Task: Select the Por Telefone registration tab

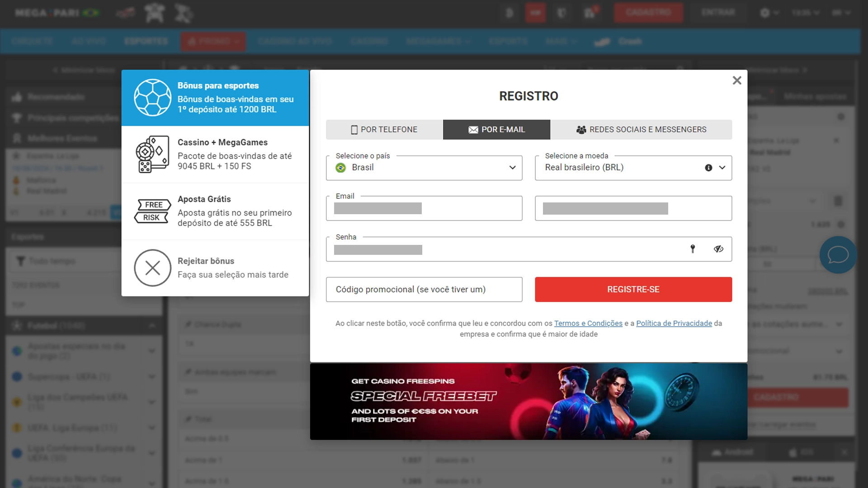Action: pos(384,130)
